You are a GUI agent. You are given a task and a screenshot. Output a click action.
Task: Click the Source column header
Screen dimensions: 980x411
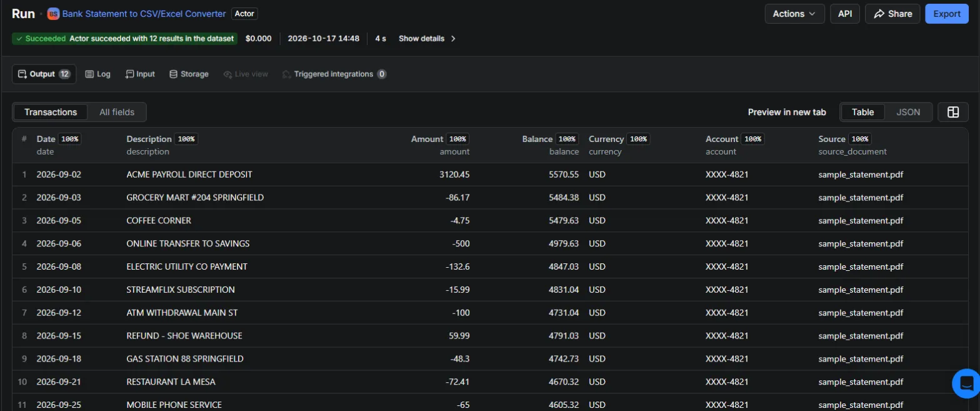[x=832, y=139]
